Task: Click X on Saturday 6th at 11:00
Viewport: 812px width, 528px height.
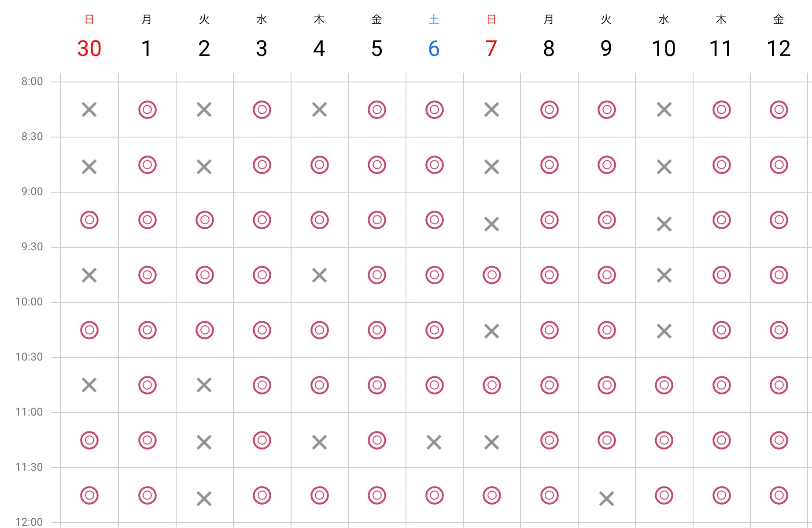Action: 434,442
